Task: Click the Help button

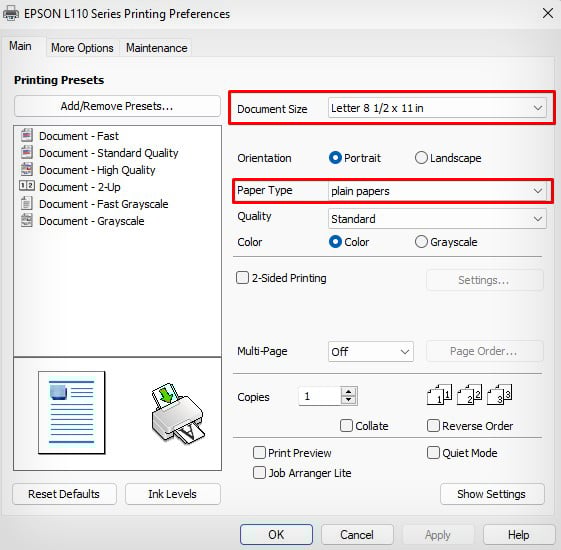Action: [x=518, y=535]
